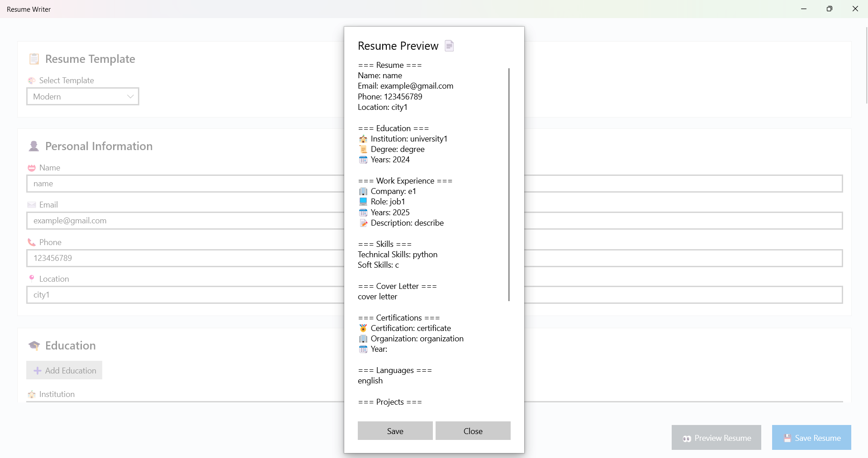Click the Preview Resume button

(x=716, y=438)
